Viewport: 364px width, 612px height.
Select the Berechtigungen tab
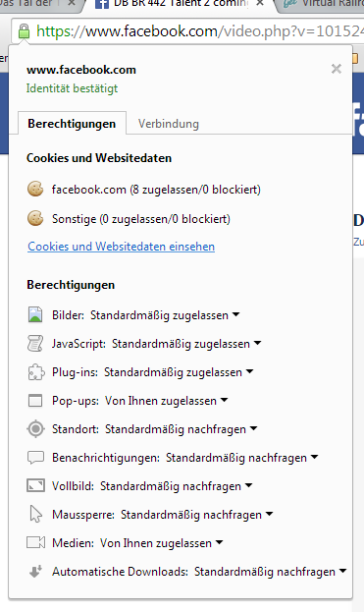[72, 124]
